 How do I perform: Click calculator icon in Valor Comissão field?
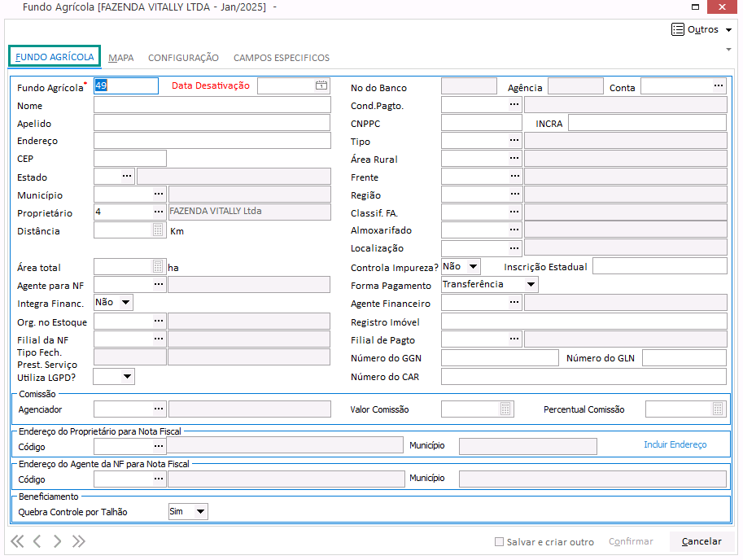(506, 409)
